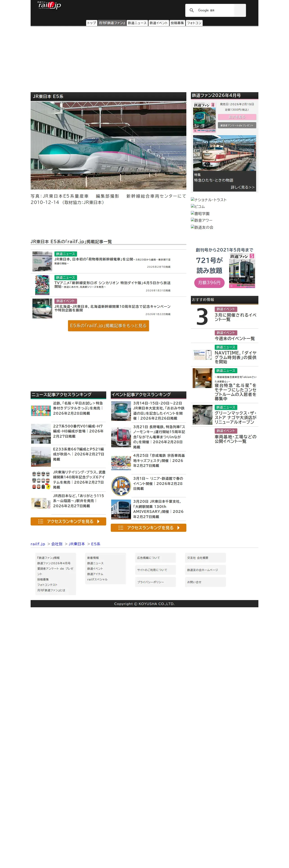Click the 鉄道ファン April issue cover thumbnail
This screenshot has height=868, width=289.
point(204,117)
